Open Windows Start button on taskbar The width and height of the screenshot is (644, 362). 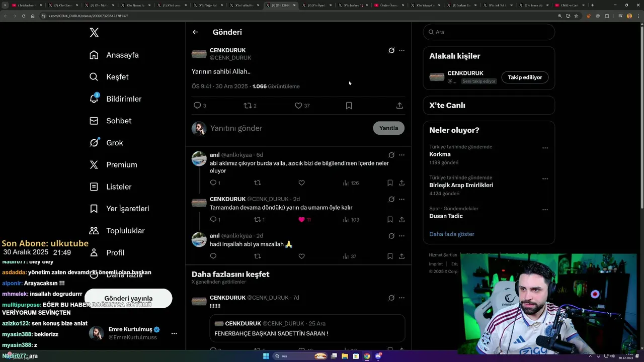tap(266, 356)
